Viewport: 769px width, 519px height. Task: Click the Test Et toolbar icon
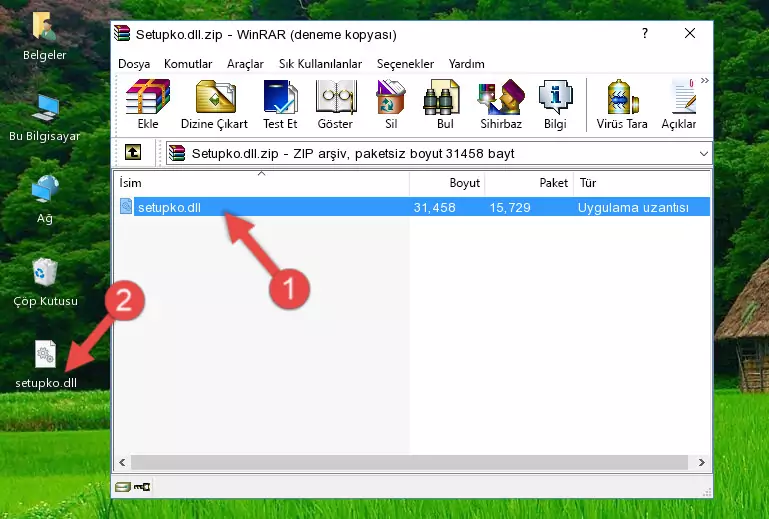[x=280, y=97]
